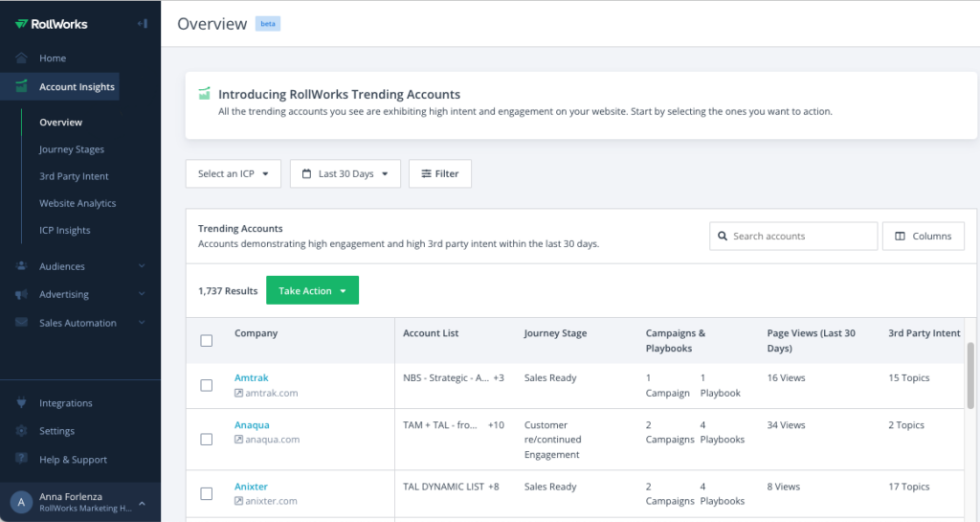Select Overview in the sidebar submenu
Screen dimensions: 980x522
pyautogui.click(x=60, y=123)
